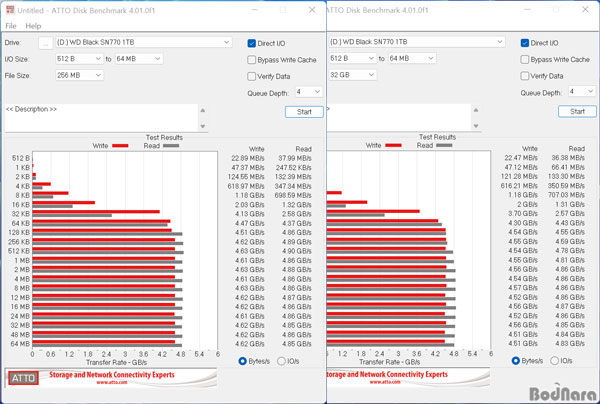Enable Bypass Write Cache in left window
This screenshot has width=600, height=404.
pos(251,60)
